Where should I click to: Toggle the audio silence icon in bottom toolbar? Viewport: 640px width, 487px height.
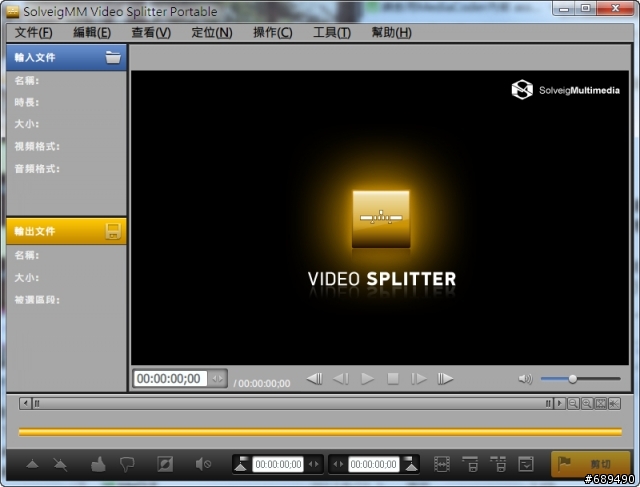[203, 464]
